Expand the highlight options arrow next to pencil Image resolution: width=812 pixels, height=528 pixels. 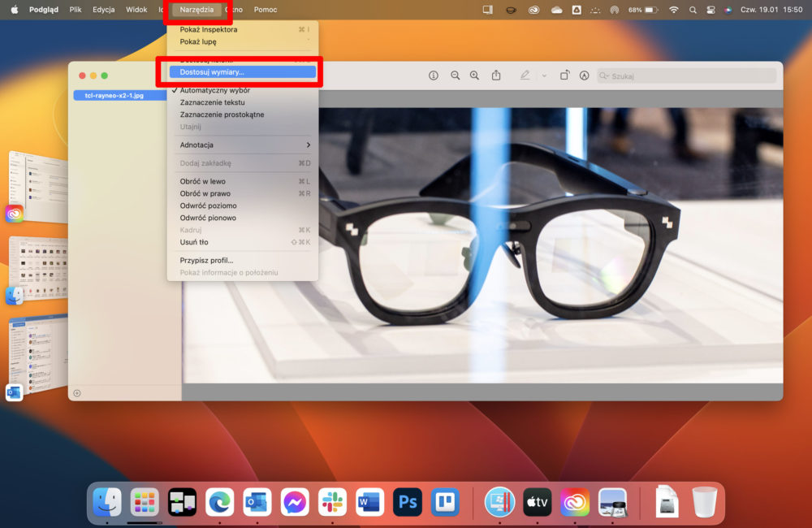click(x=544, y=76)
